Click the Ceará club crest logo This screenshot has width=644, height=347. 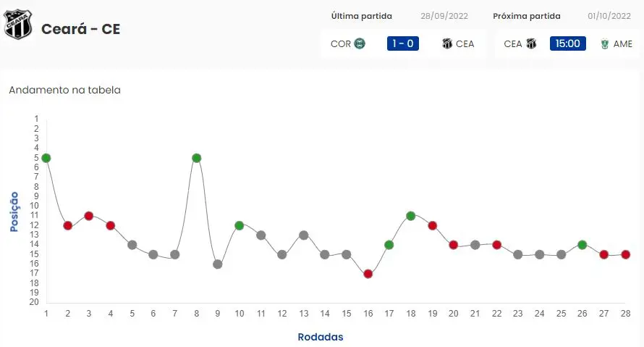(x=19, y=25)
